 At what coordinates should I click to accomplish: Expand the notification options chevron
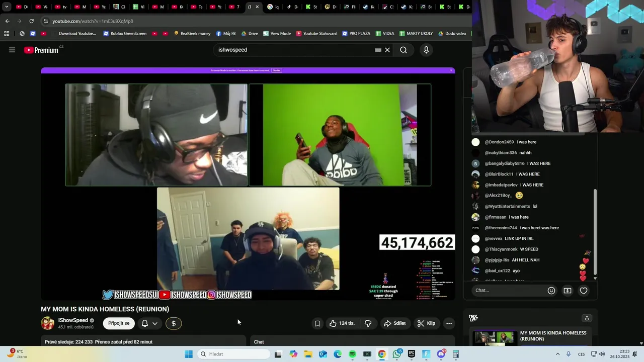click(x=155, y=323)
